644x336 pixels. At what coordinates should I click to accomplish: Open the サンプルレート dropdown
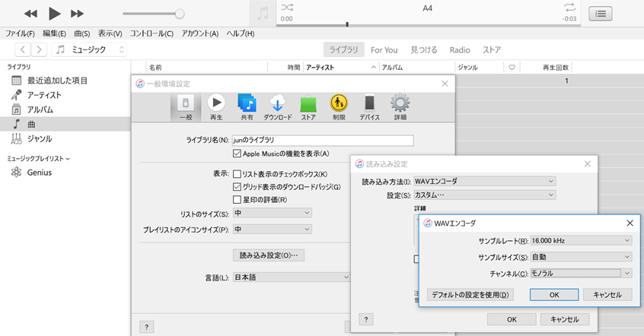tap(581, 240)
